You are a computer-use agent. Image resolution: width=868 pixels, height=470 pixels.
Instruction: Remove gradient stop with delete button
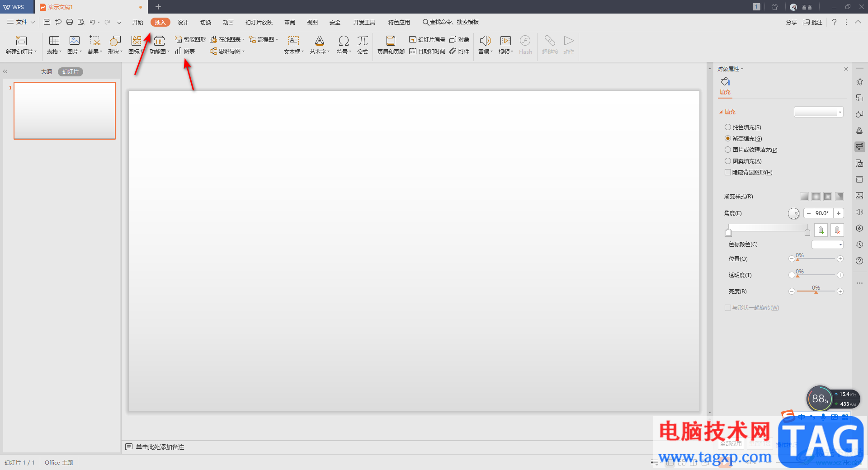(x=837, y=230)
